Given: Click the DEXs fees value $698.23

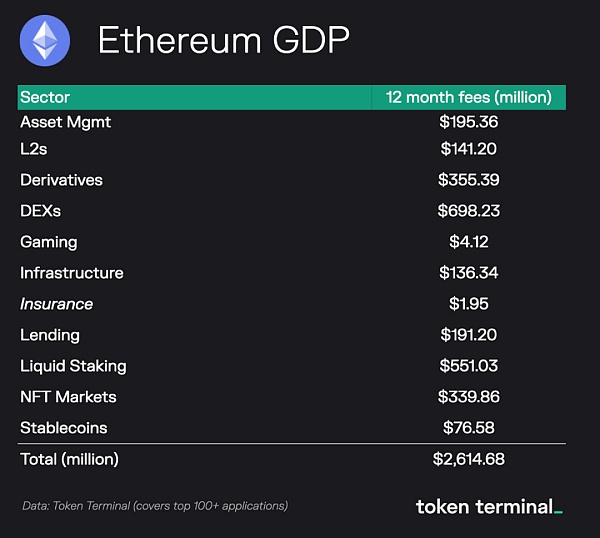Looking at the screenshot, I should [x=469, y=211].
